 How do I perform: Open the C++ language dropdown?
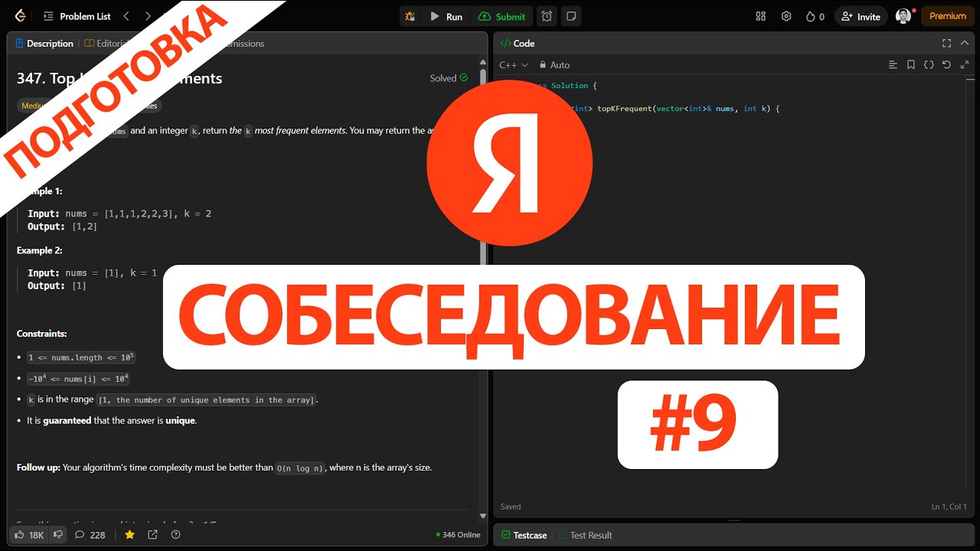[512, 65]
